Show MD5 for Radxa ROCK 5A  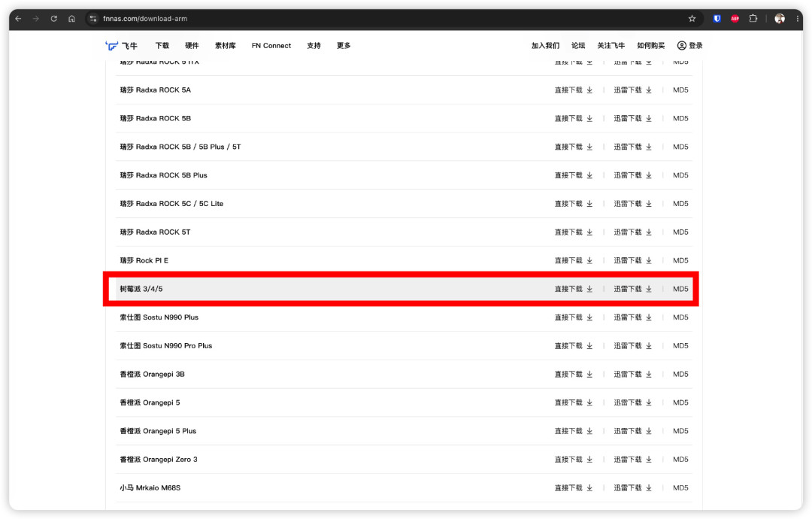pos(680,90)
